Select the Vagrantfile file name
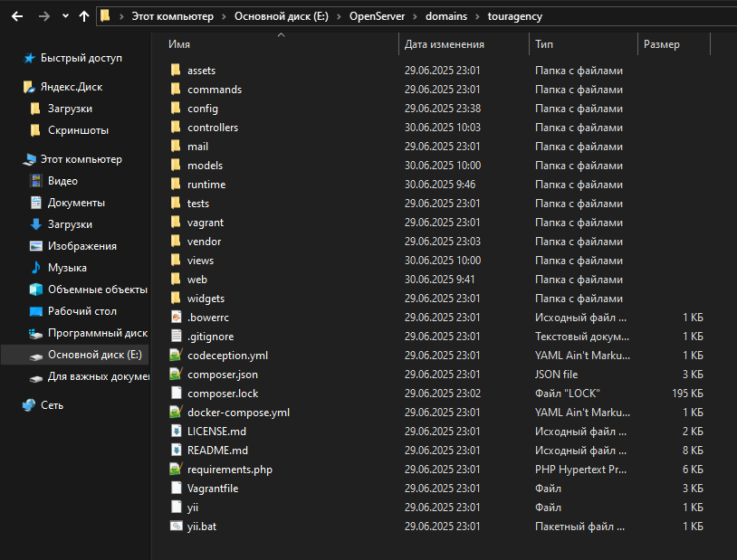The image size is (737, 560). (213, 489)
